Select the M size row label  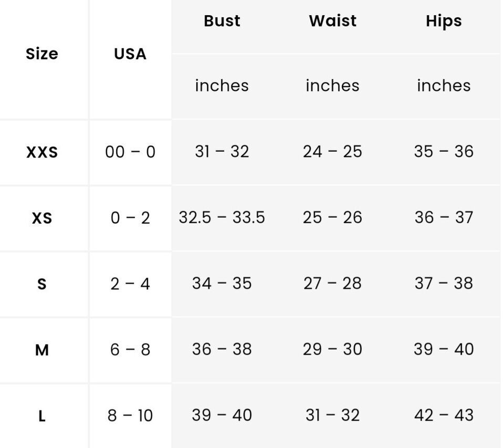(42, 350)
